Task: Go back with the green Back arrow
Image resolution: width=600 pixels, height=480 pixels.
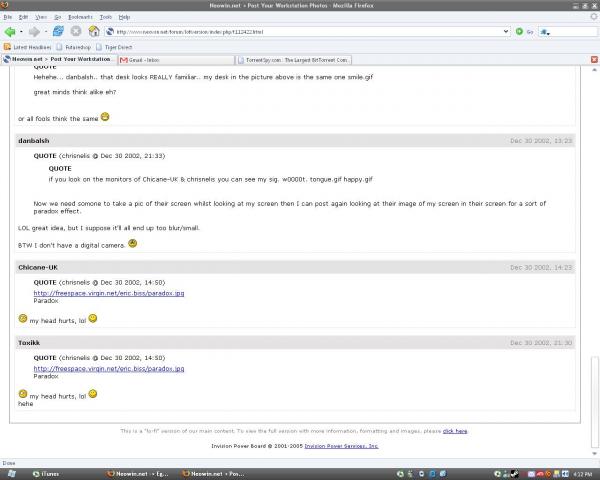Action: [10, 32]
